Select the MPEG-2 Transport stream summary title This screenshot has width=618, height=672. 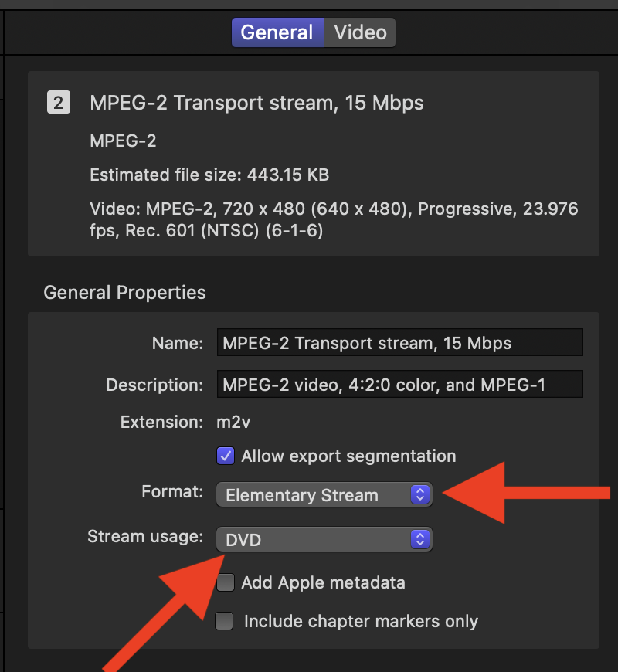(x=256, y=103)
